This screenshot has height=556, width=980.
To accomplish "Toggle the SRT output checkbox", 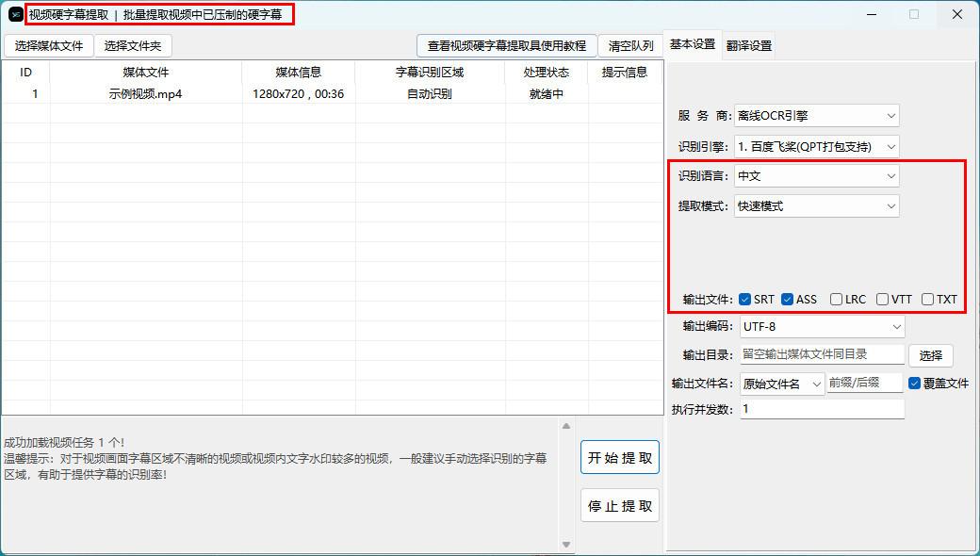I will click(x=745, y=300).
